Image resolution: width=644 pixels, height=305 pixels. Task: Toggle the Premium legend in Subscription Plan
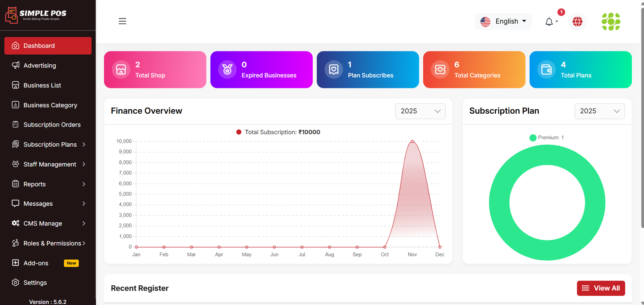click(x=547, y=137)
